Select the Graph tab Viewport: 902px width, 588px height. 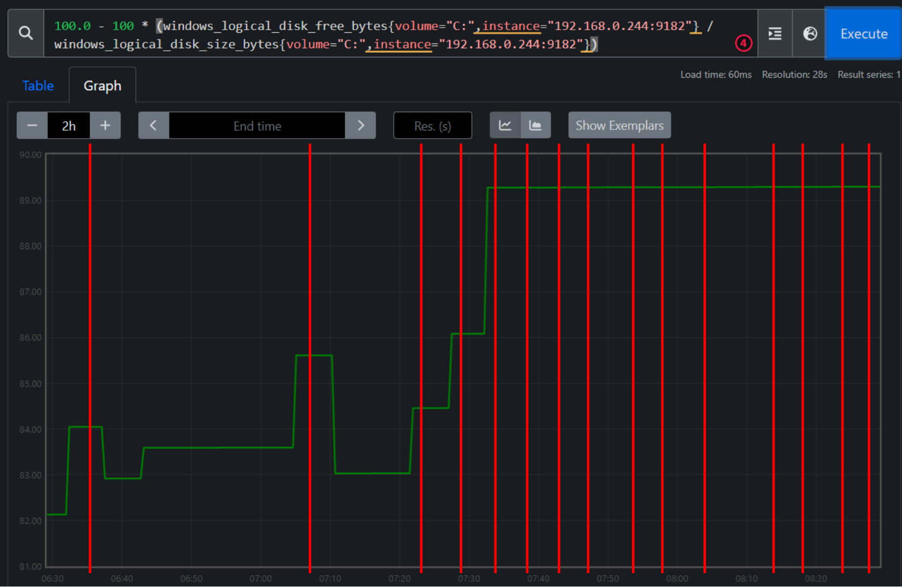[102, 85]
